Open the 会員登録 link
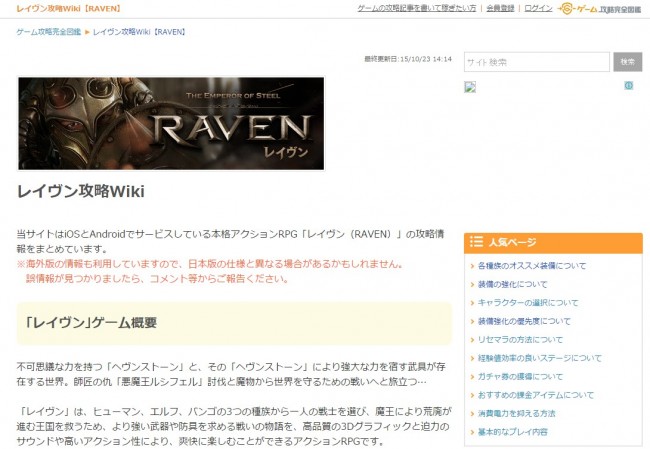The height and width of the screenshot is (449, 650). coord(500,8)
